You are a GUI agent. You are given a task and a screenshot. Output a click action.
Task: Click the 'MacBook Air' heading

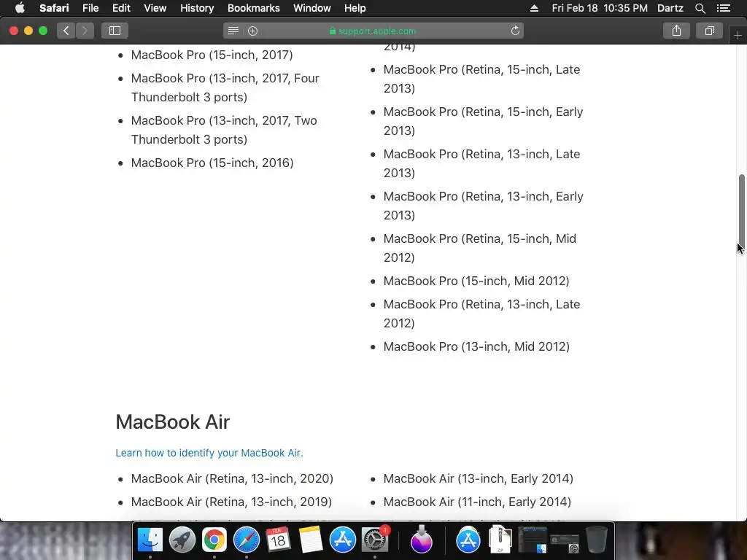(x=172, y=422)
